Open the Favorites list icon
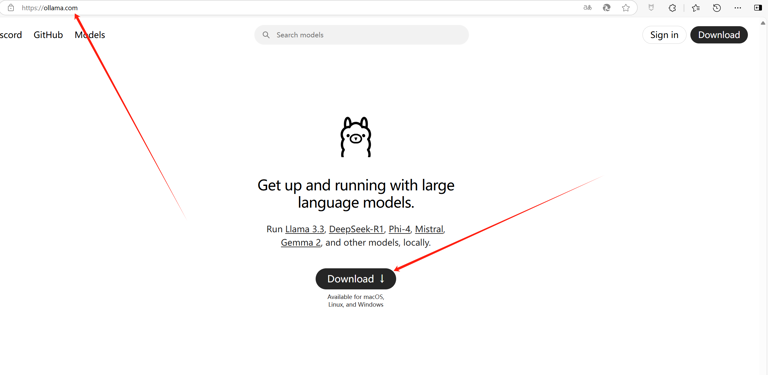Screen dimensions: 768x375 (x=696, y=8)
